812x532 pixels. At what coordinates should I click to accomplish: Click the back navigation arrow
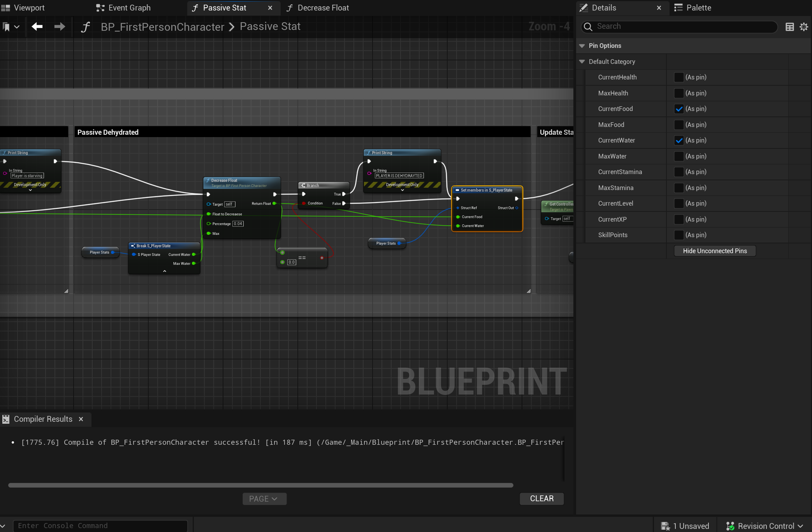tap(37, 26)
